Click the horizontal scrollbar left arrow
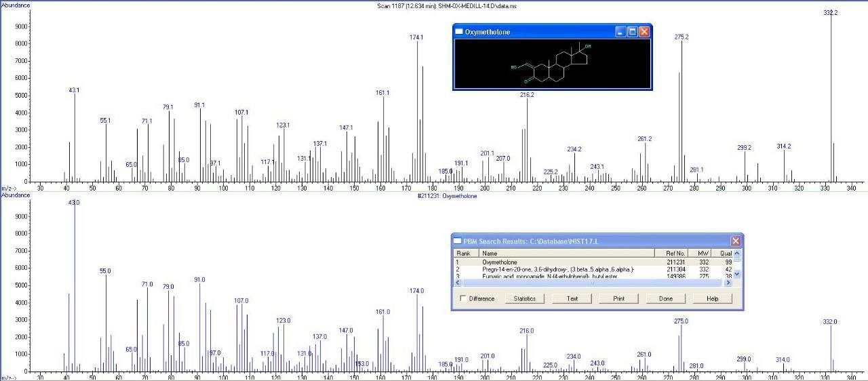868x381 pixels. coord(457,283)
